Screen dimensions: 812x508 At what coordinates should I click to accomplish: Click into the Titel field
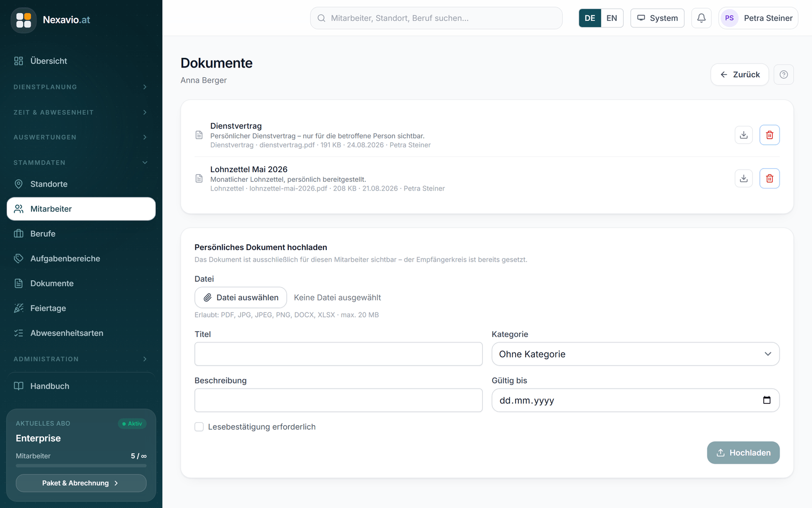[339, 354]
